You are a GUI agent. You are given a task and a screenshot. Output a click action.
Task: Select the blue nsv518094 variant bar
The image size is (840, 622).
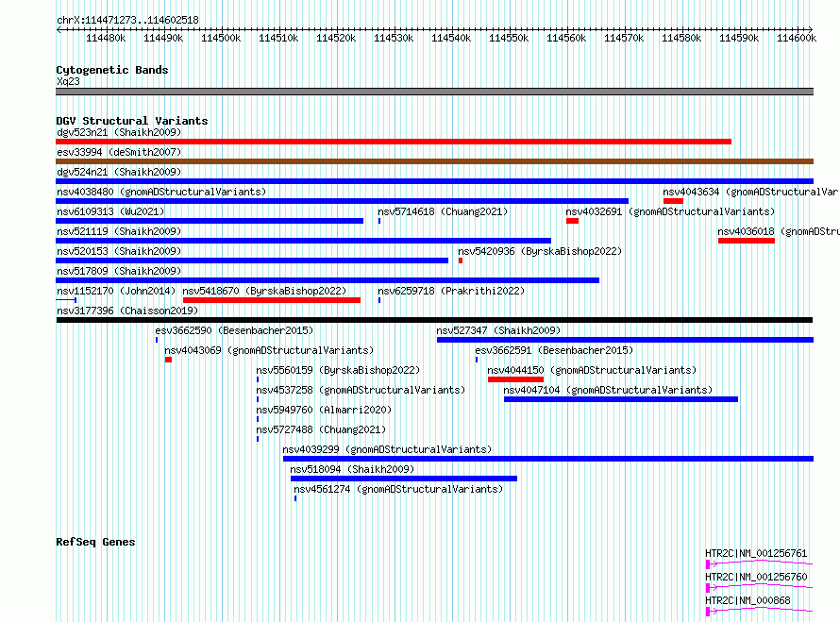click(x=404, y=479)
